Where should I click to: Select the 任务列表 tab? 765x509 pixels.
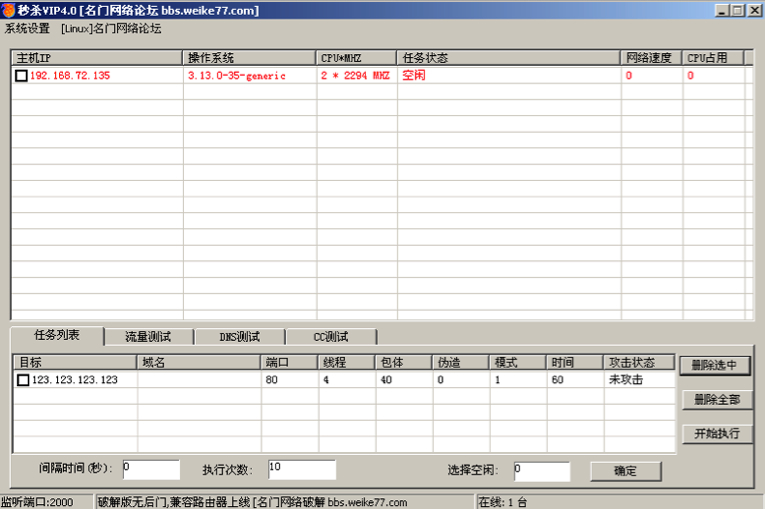tap(57, 335)
